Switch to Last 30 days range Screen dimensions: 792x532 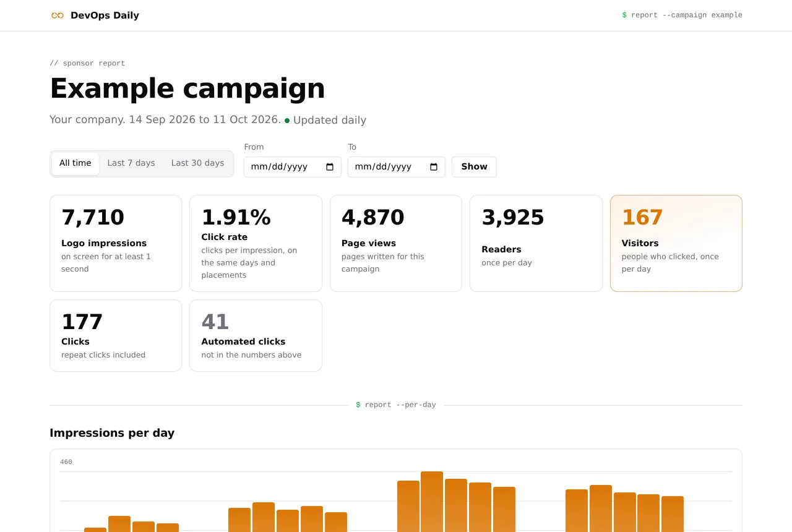pyautogui.click(x=197, y=164)
